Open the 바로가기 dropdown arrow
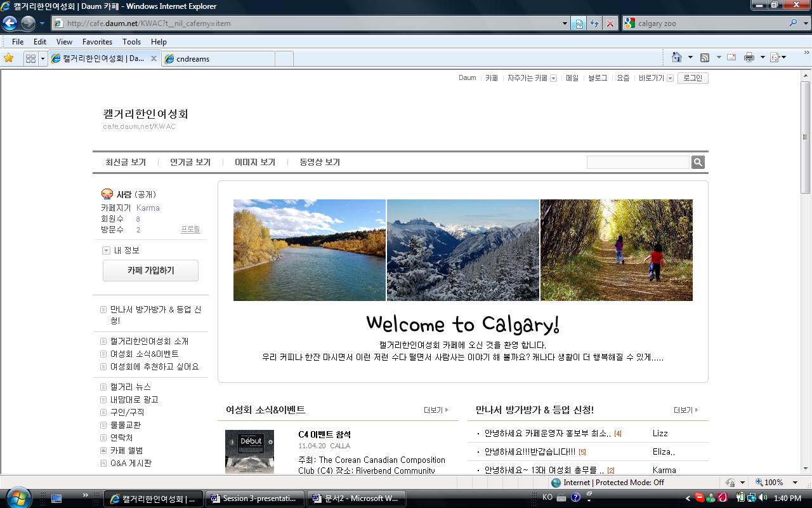Screen dimensions: 812x508 (670, 78)
